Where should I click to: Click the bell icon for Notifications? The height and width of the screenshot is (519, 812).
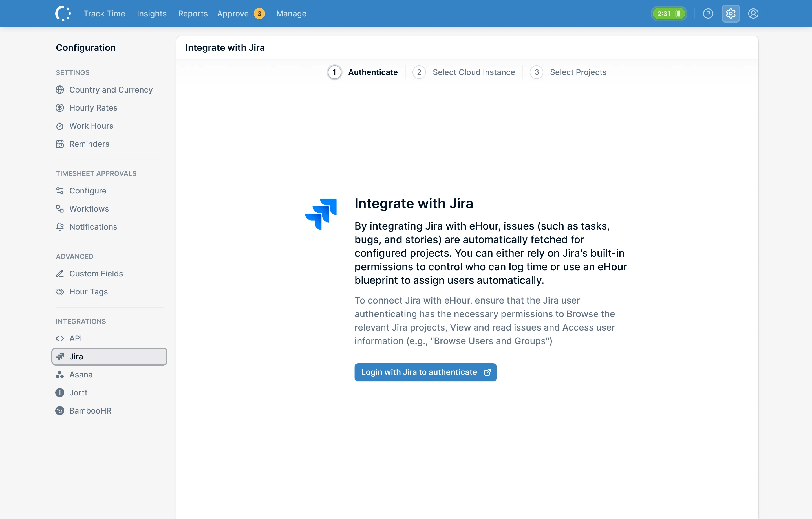click(x=60, y=227)
